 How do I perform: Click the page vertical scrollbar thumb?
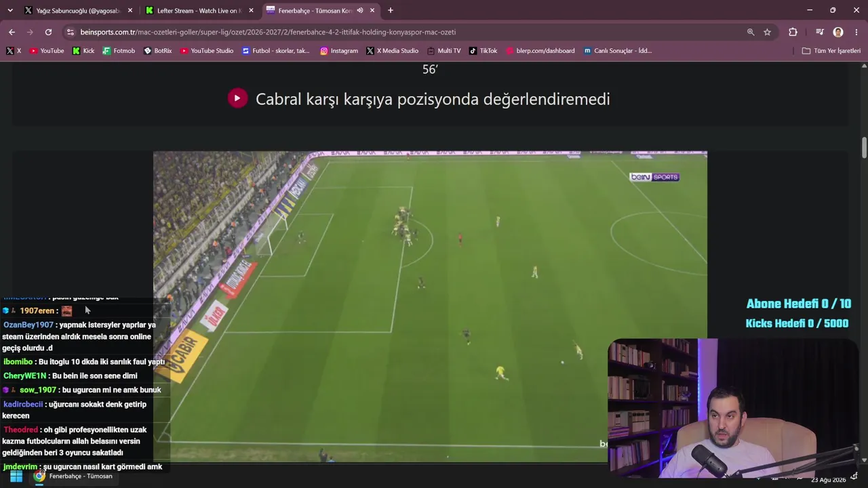pos(864,147)
